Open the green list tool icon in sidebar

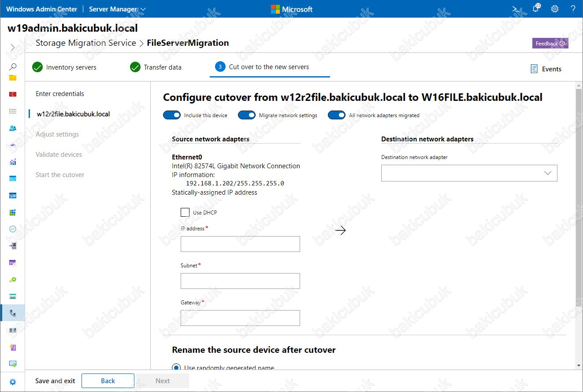click(13, 111)
